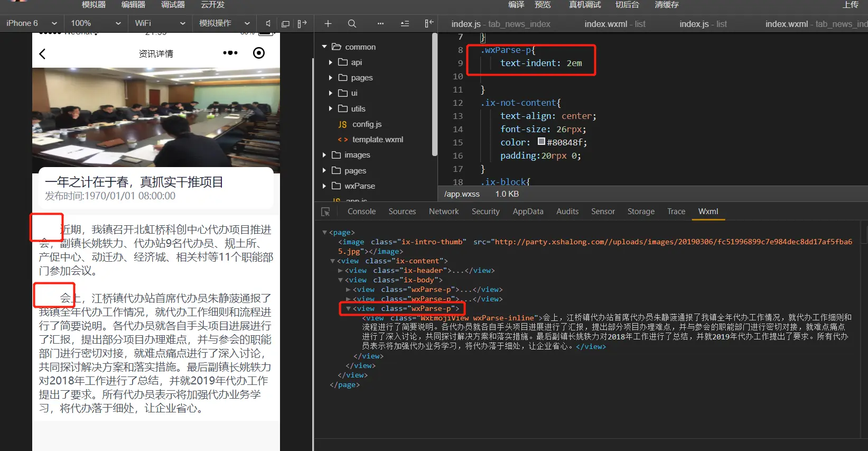Switch to index.js tab_news_index tab
This screenshot has width=868, height=451.
pos(501,24)
